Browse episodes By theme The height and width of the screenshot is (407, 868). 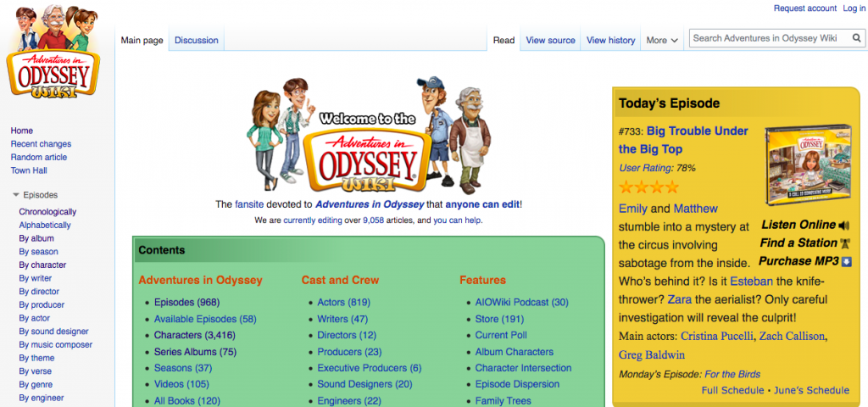point(36,358)
